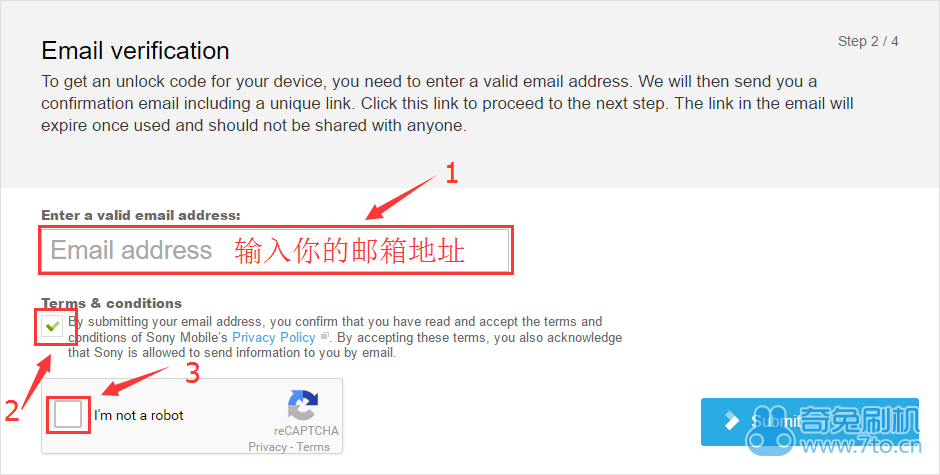
Task: Click the red number 3 annotation
Action: coord(192,373)
